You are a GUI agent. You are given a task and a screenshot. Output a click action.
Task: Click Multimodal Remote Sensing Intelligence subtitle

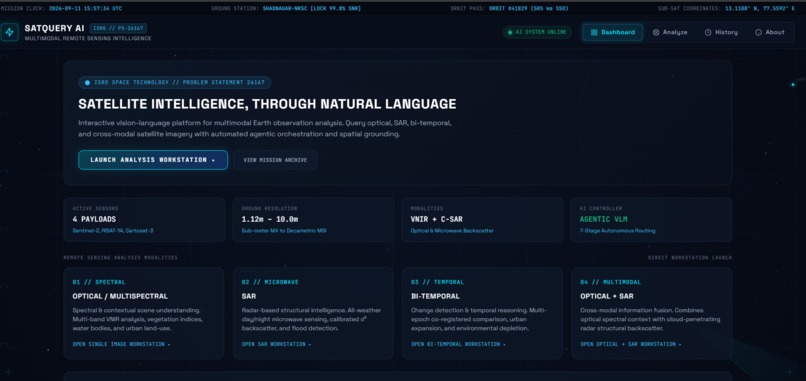point(88,39)
